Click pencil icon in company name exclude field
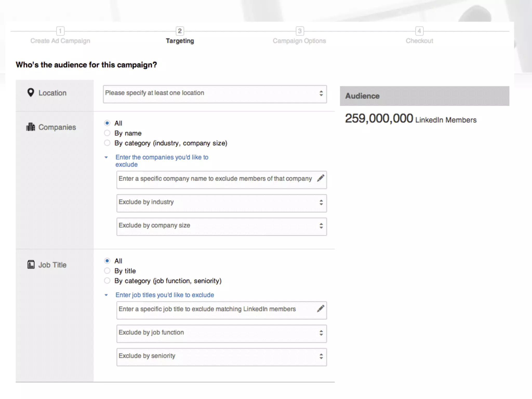 [x=321, y=178]
